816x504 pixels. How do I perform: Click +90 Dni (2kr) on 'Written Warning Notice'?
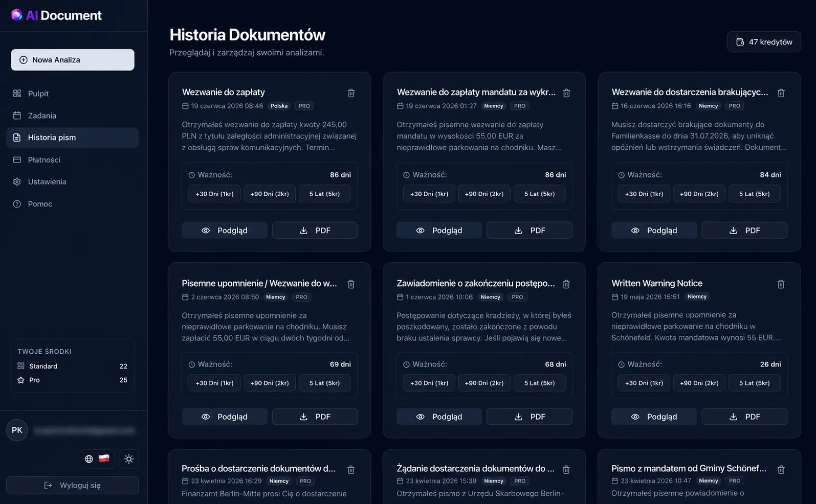pos(699,383)
